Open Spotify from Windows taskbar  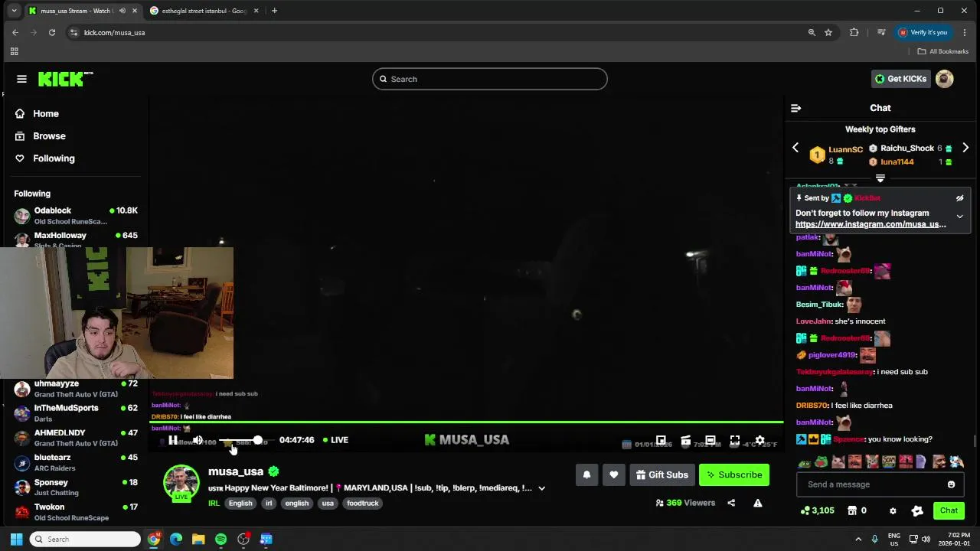pyautogui.click(x=220, y=540)
